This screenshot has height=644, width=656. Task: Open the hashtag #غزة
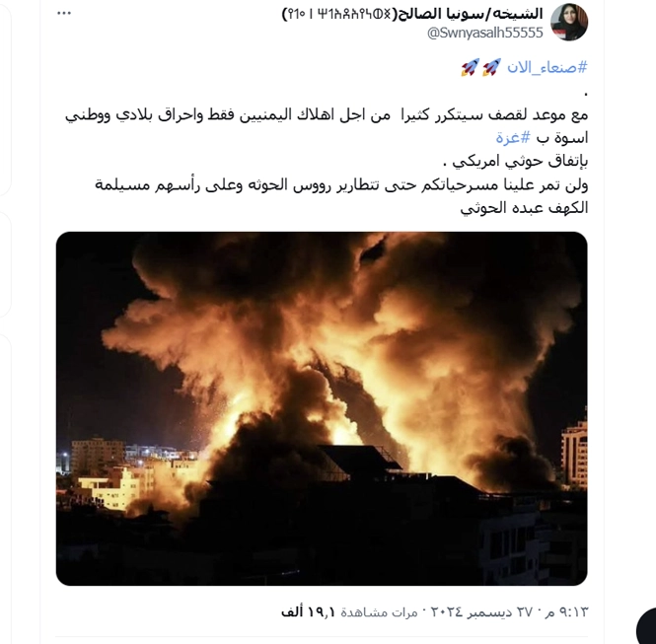513,137
